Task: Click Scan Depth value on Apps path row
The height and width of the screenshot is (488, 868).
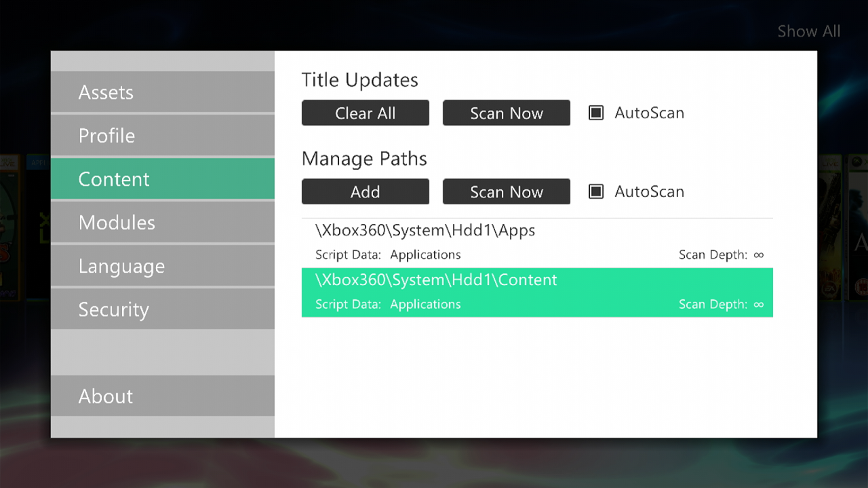Action: (758, 255)
